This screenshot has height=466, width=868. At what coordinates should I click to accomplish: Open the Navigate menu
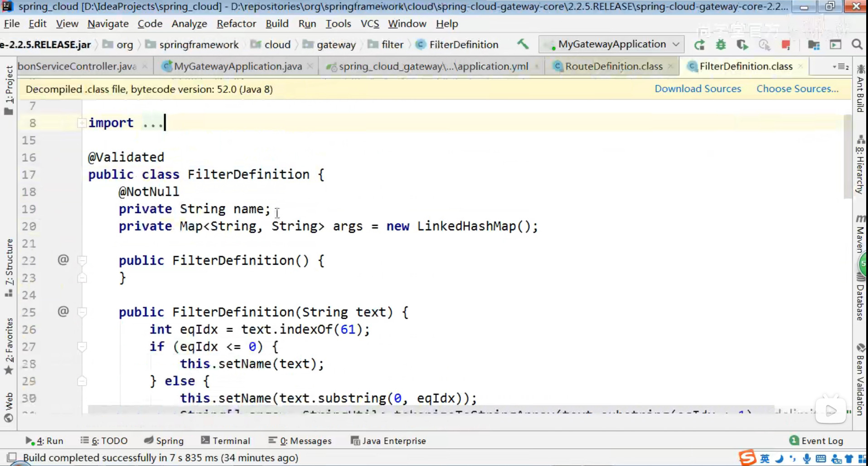pos(108,24)
